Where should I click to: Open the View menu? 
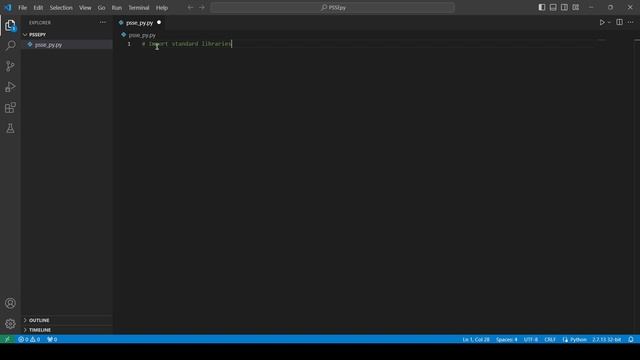(85, 8)
